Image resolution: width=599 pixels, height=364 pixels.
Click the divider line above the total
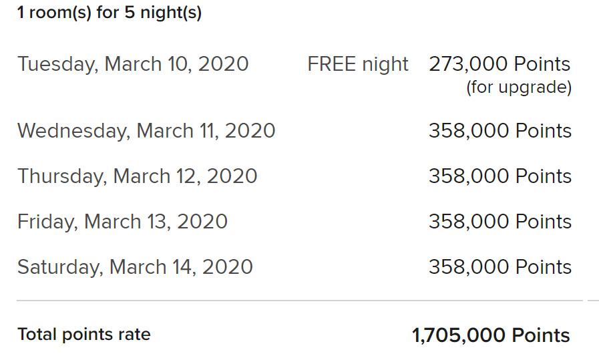299,301
